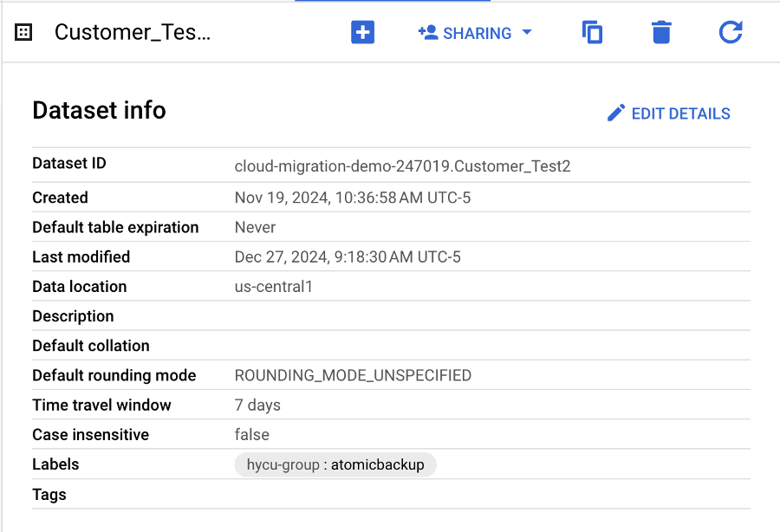
Task: Click the pencil icon next to Edit Details
Action: [616, 114]
